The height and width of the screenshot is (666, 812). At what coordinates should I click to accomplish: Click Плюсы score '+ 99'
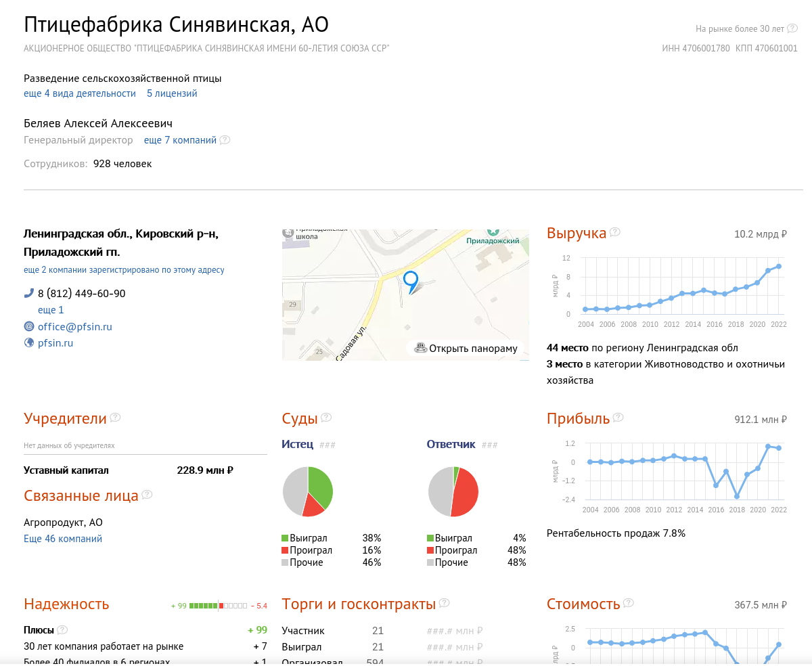(257, 630)
